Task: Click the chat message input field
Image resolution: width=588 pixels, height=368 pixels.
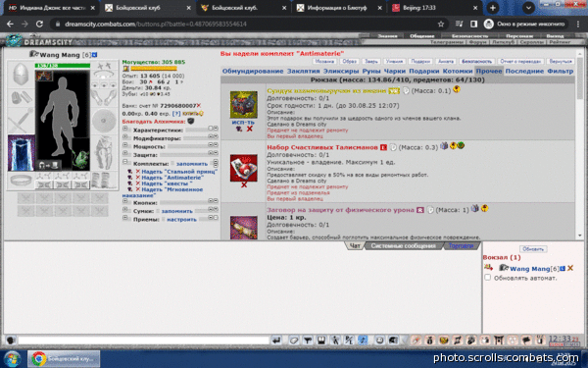Action: (144, 341)
